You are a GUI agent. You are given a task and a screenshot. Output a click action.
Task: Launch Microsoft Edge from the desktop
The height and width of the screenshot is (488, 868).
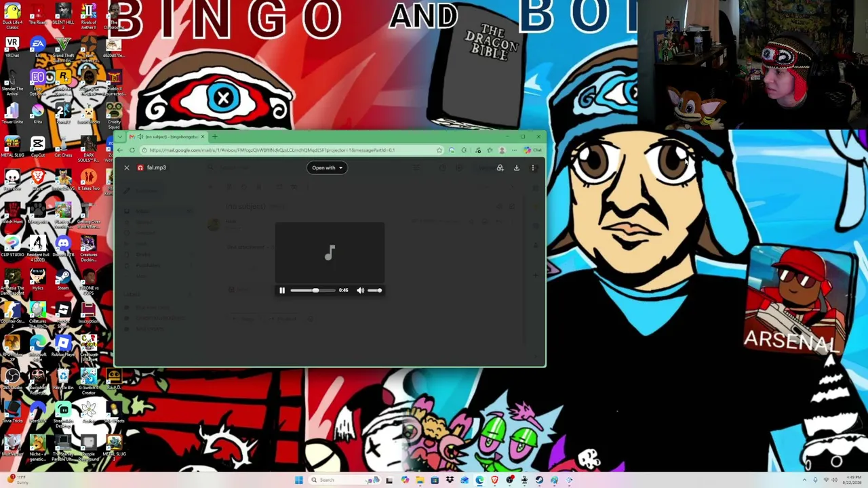click(x=37, y=347)
